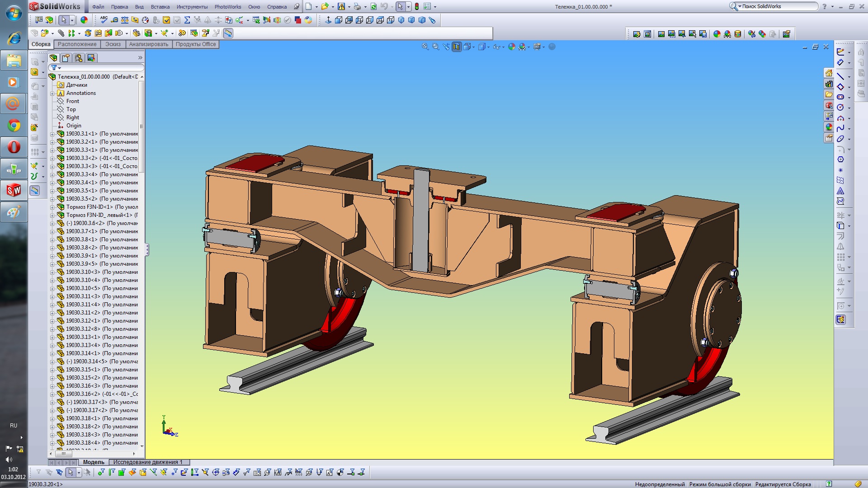Choose the Spline sketch tool
This screenshot has width=868, height=488.
tap(840, 128)
